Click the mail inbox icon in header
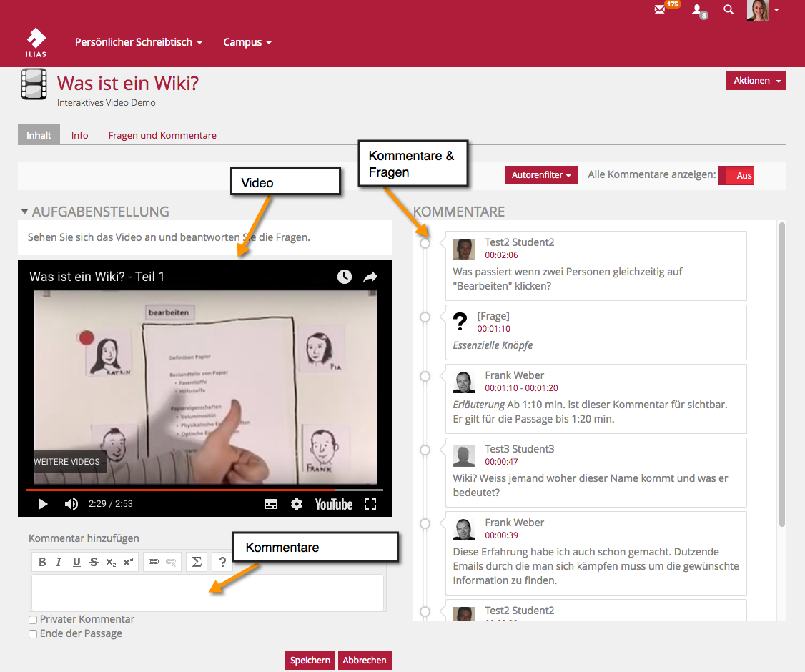Screen dimensions: 805x672 [660, 10]
